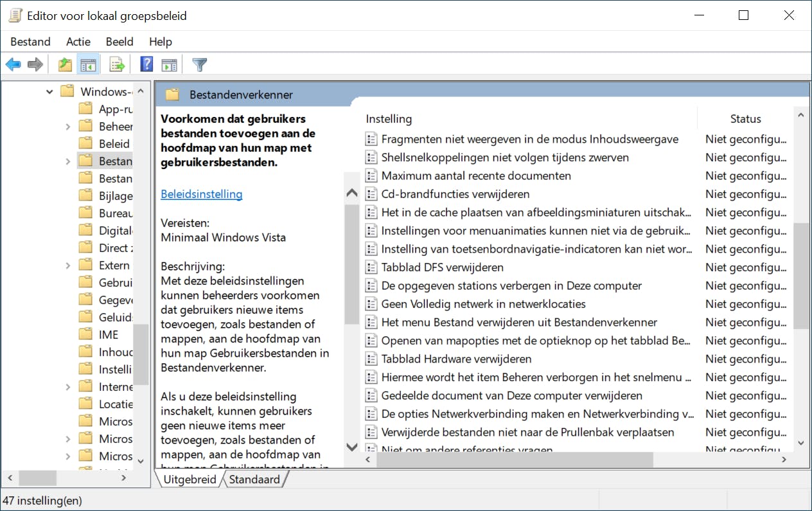Image resolution: width=812 pixels, height=511 pixels.
Task: Sort by the Instelling column header
Action: pos(389,119)
